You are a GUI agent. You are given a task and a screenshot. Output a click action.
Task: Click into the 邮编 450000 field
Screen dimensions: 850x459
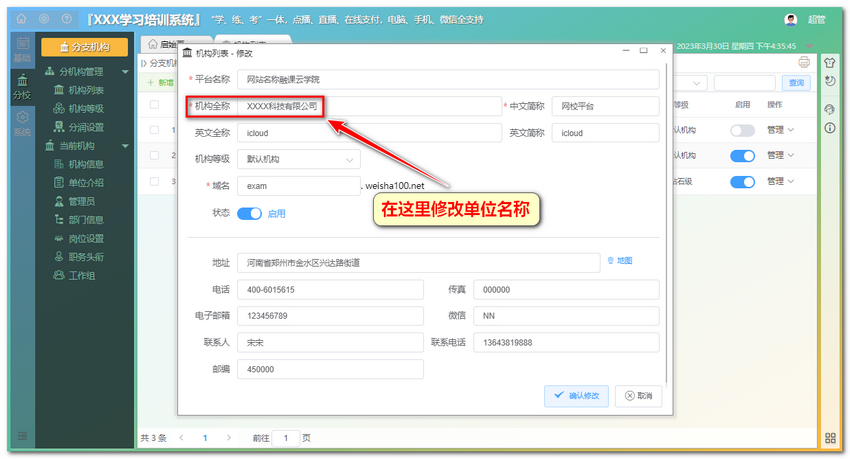[330, 369]
